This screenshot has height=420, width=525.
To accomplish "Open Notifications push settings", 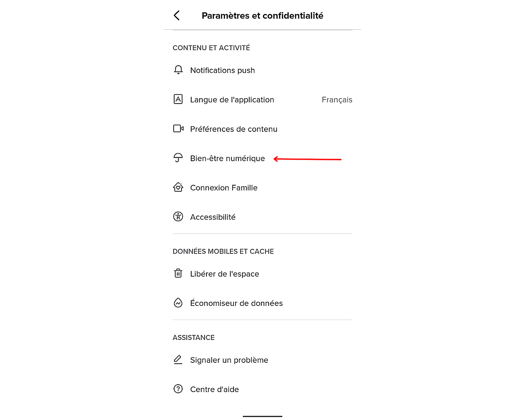I will click(x=222, y=70).
